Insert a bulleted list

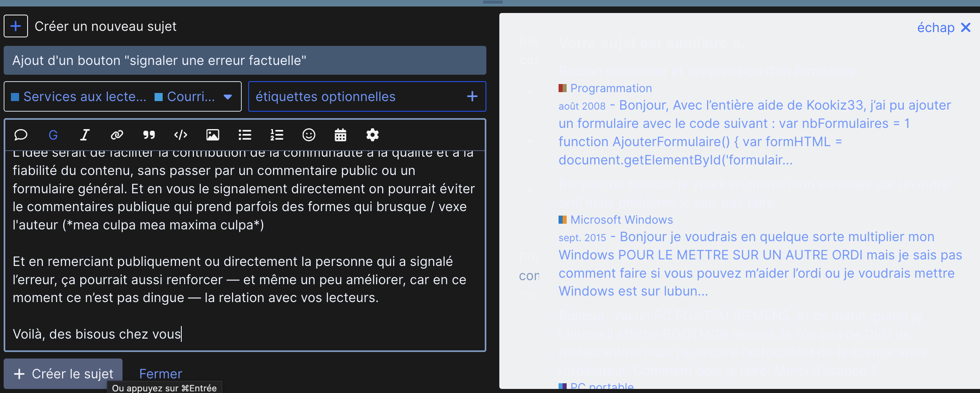click(245, 135)
